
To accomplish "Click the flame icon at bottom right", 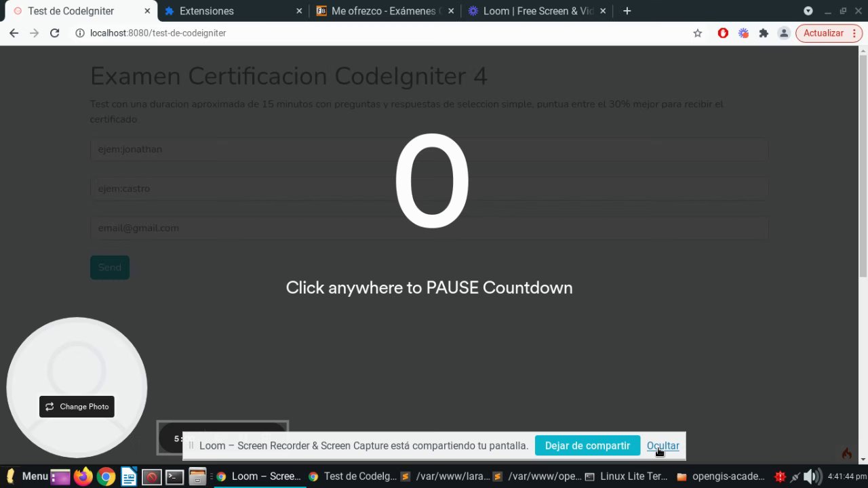I will coord(846,453).
